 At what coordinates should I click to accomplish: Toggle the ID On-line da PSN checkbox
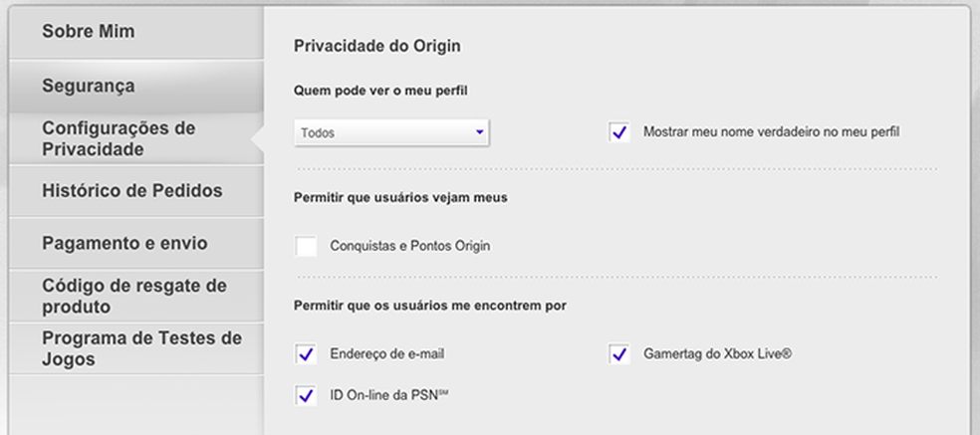(x=306, y=395)
